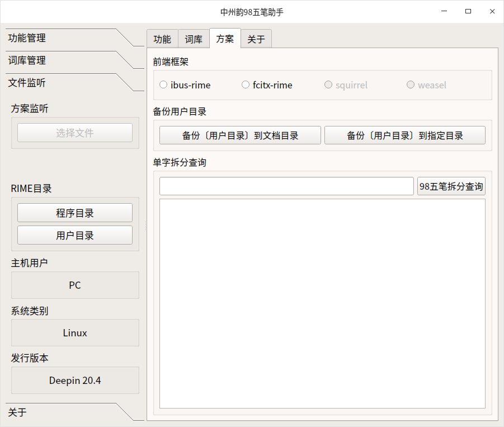
Task: Select the fcitx-rime frontend option
Action: tap(245, 85)
